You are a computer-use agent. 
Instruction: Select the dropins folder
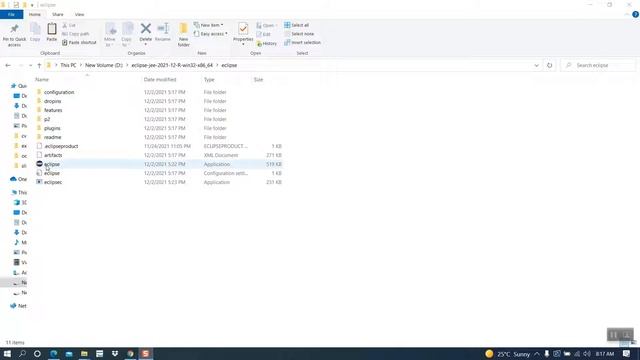[53, 101]
